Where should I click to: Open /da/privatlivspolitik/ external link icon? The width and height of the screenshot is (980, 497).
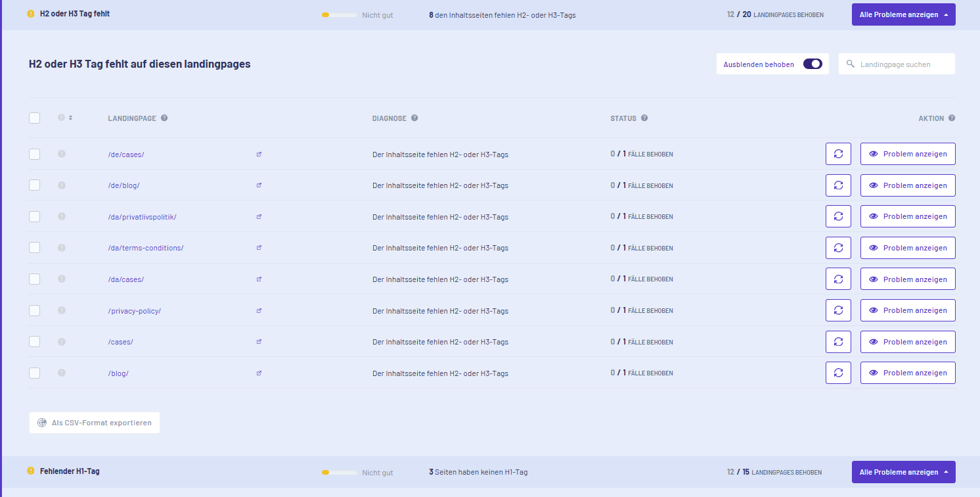(x=259, y=217)
